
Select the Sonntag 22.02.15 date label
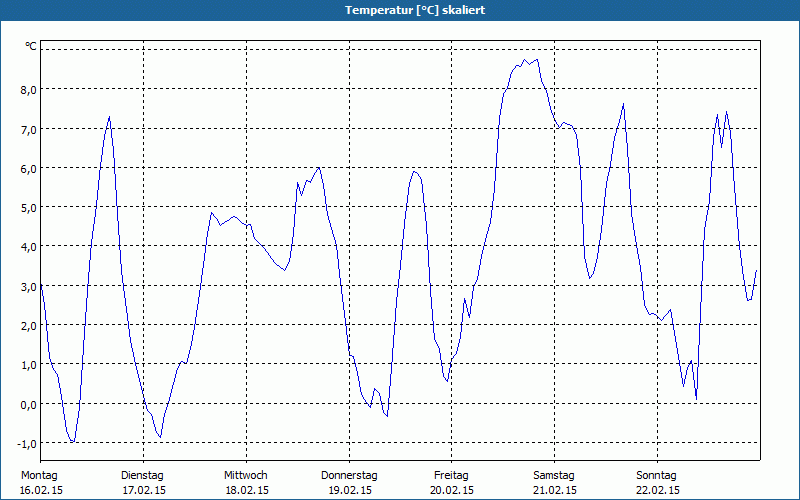pos(658,483)
